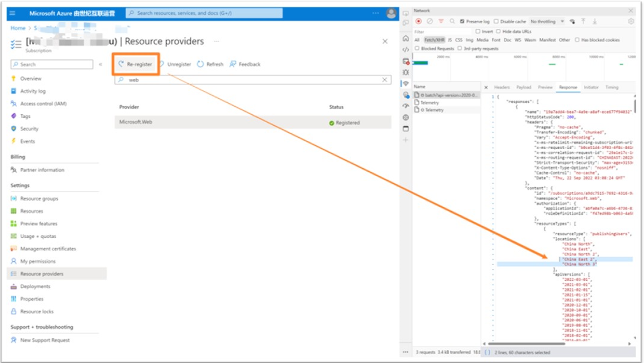Switch to the Headers tab

(501, 87)
